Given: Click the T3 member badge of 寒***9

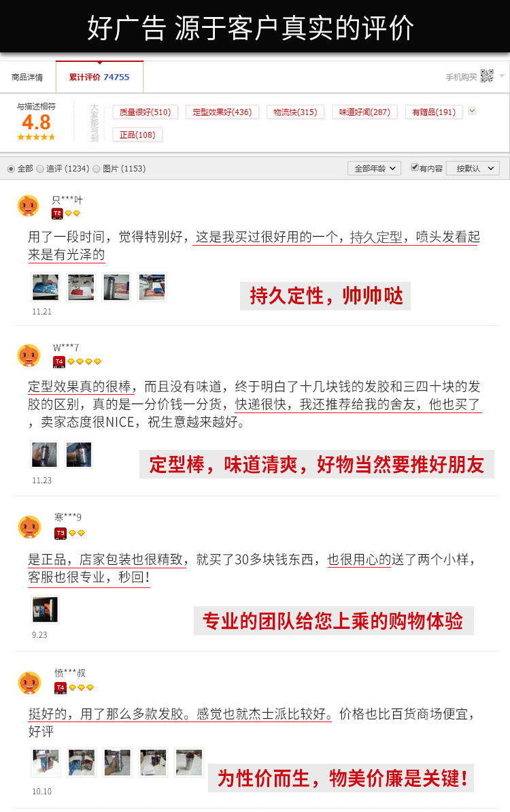Looking at the screenshot, I should (60, 533).
